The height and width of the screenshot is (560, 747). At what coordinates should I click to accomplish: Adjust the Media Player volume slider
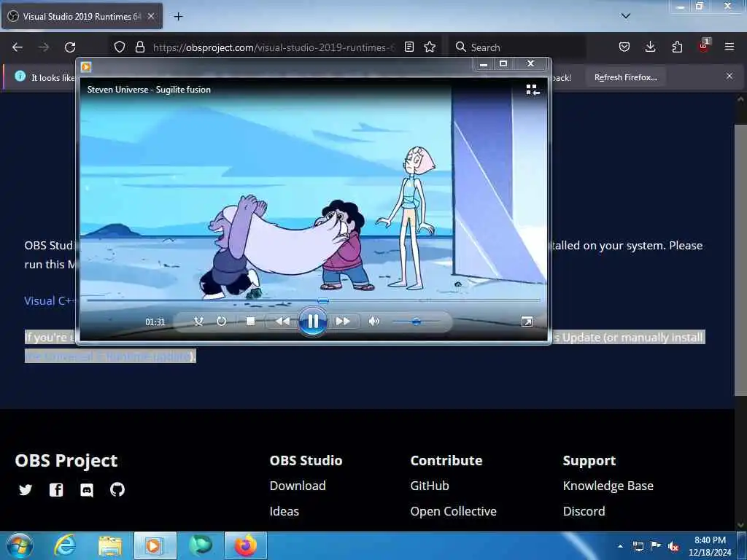click(417, 322)
